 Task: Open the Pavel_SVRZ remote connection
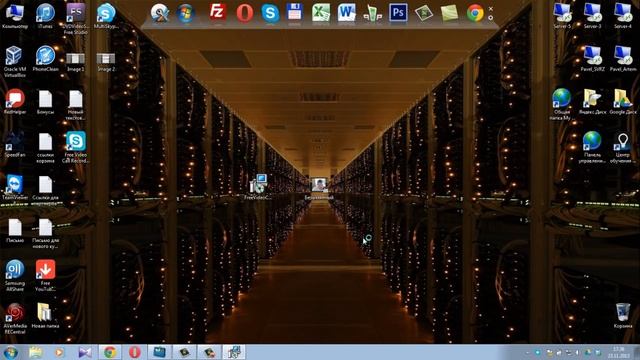click(x=592, y=59)
